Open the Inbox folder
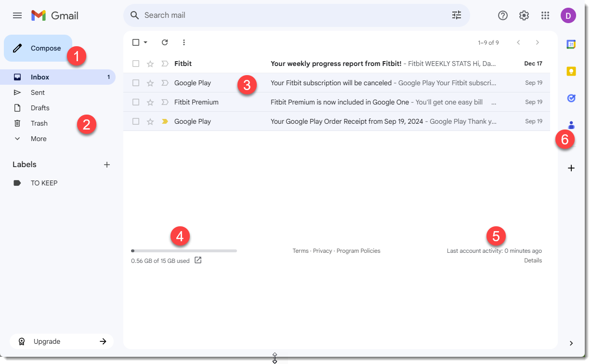592x364 pixels. [x=58, y=77]
